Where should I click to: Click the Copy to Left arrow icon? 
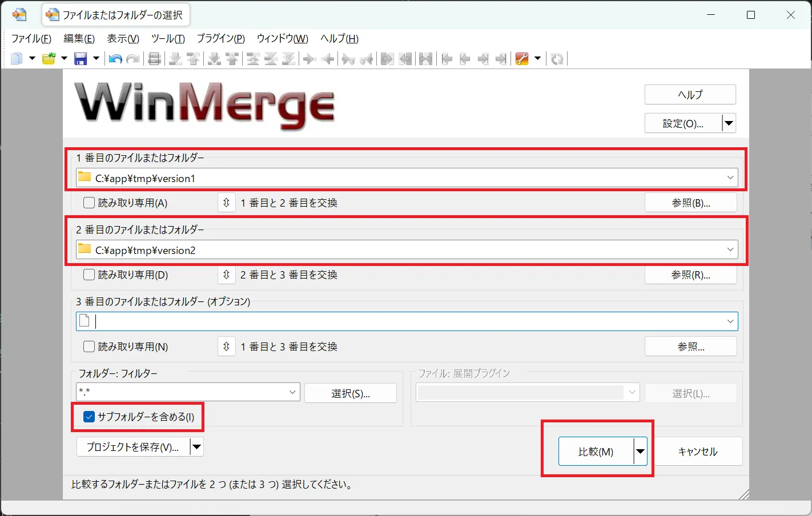[x=328, y=59]
